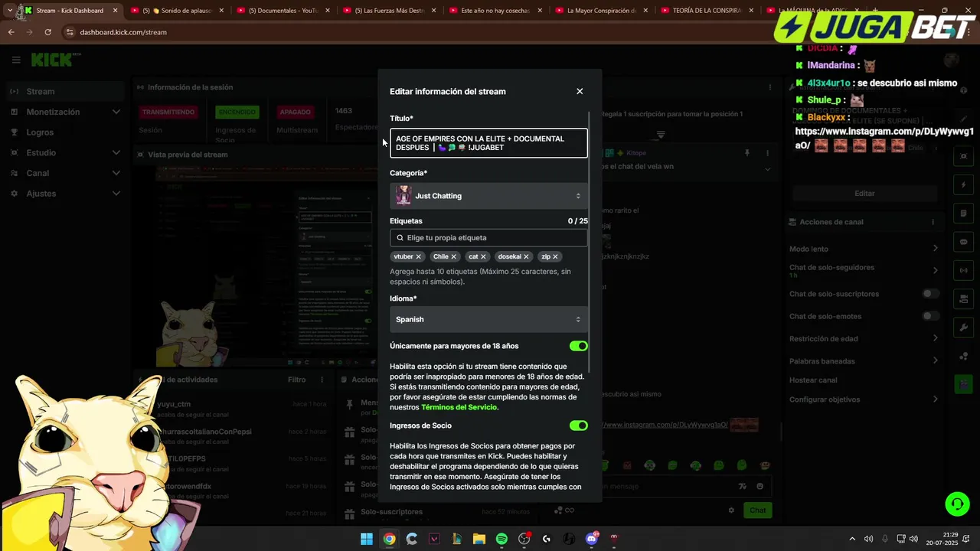
Task: Click the Elige tu propia etiqueta search field
Action: [488, 238]
